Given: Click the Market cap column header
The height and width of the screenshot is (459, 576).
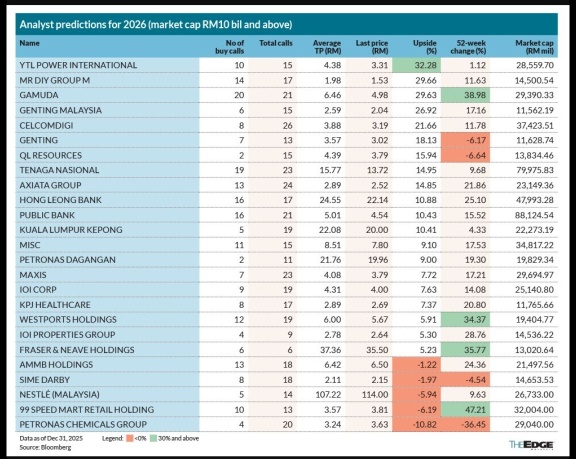Looking at the screenshot, I should point(534,47).
